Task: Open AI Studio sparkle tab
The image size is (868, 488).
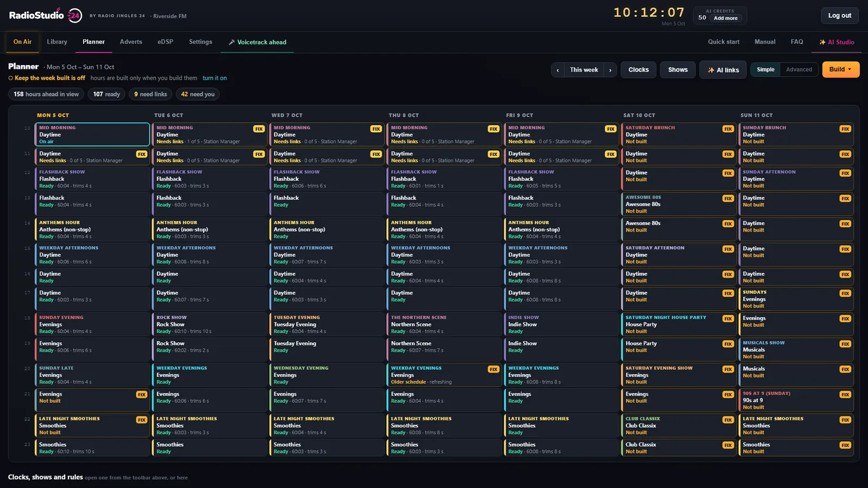Action: pos(837,42)
